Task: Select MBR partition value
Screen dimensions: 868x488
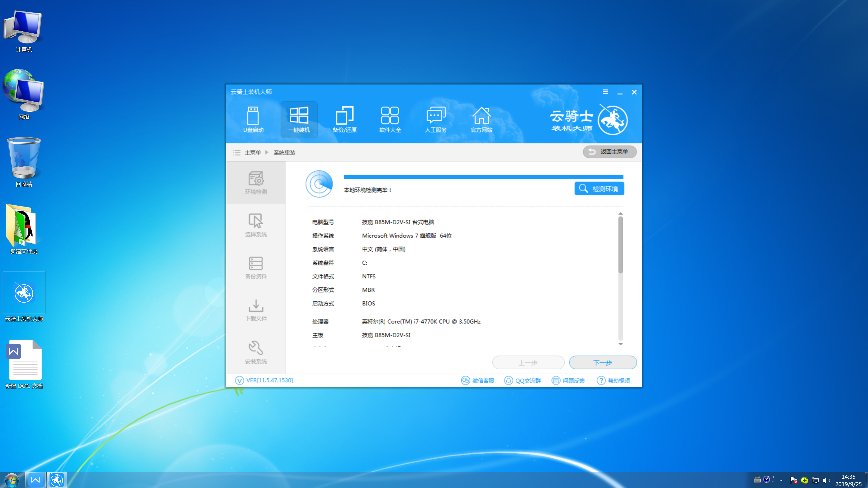Action: click(x=368, y=290)
